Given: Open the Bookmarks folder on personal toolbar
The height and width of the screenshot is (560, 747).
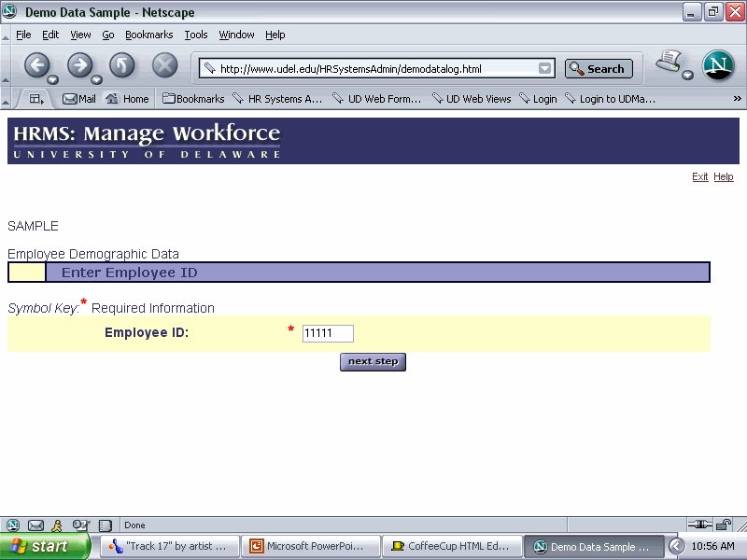Looking at the screenshot, I should click(x=193, y=99).
